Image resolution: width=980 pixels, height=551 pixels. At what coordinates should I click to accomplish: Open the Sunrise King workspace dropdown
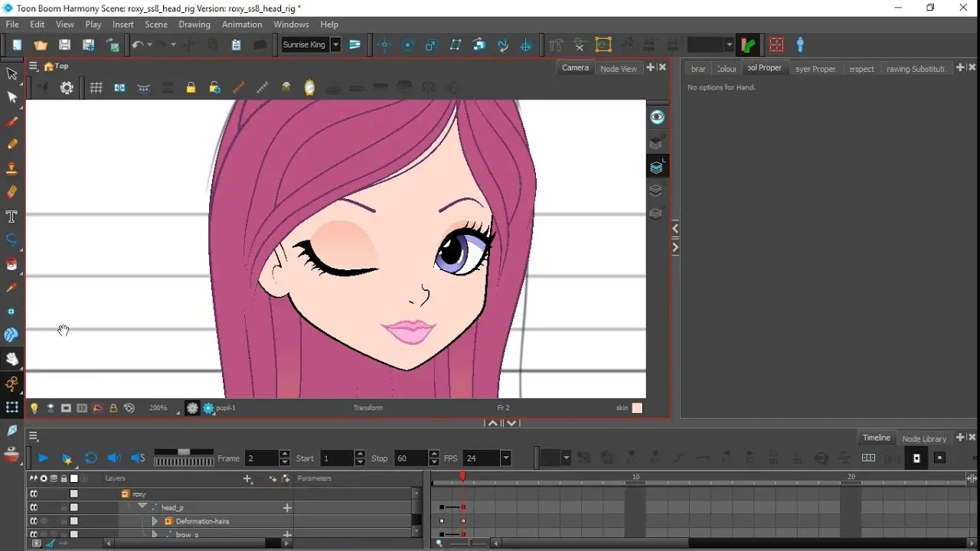click(x=335, y=44)
